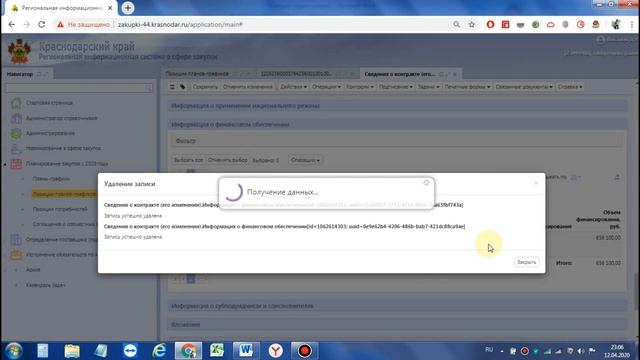Screen dimensions: 640x360
Task: Select Планы-графики in navigator tree
Action: 51,179
